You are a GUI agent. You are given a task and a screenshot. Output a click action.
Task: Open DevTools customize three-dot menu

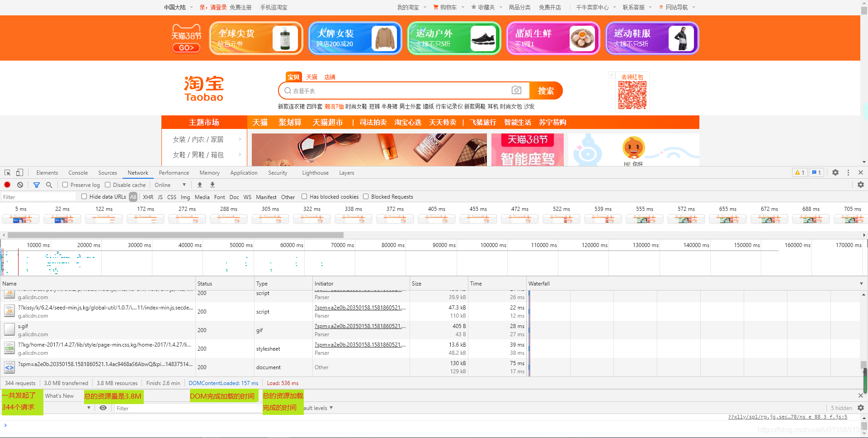(x=848, y=172)
